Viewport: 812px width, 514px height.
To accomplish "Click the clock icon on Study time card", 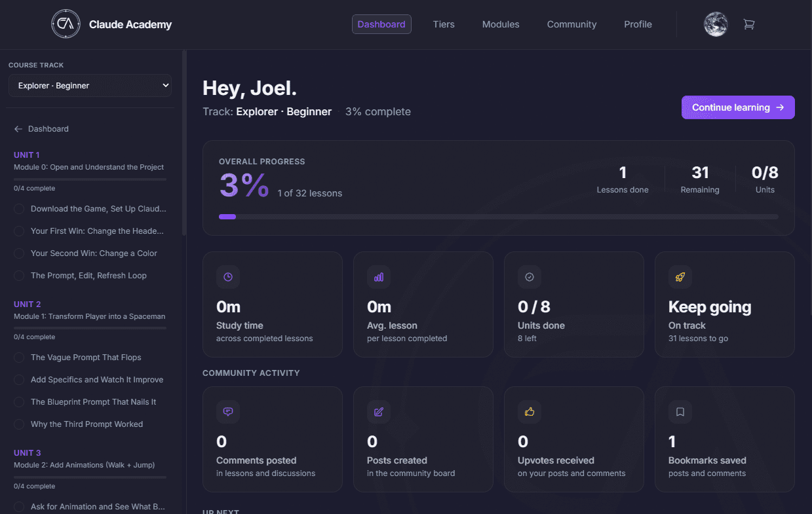I will [228, 277].
